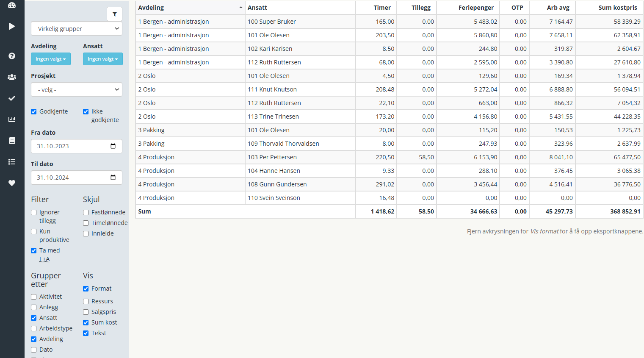This screenshot has width=644, height=358.
Task: Sort table by OTP column header
Action: pos(514,8)
